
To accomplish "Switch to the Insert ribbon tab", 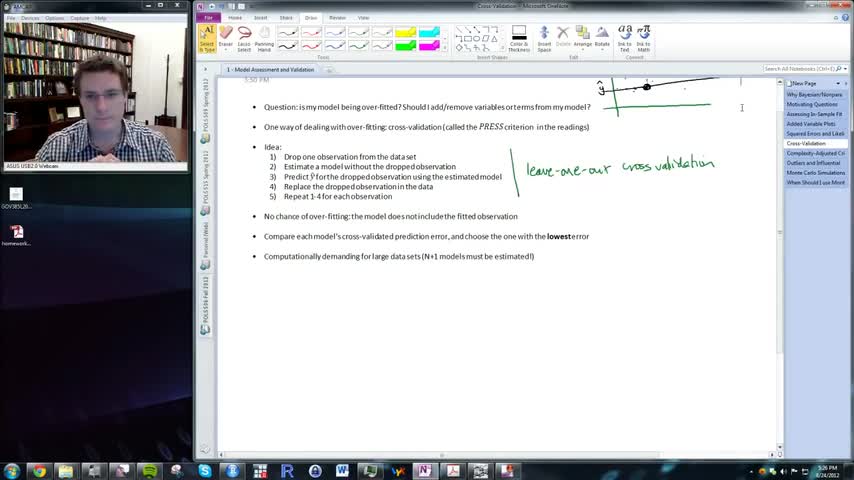I will click(260, 18).
